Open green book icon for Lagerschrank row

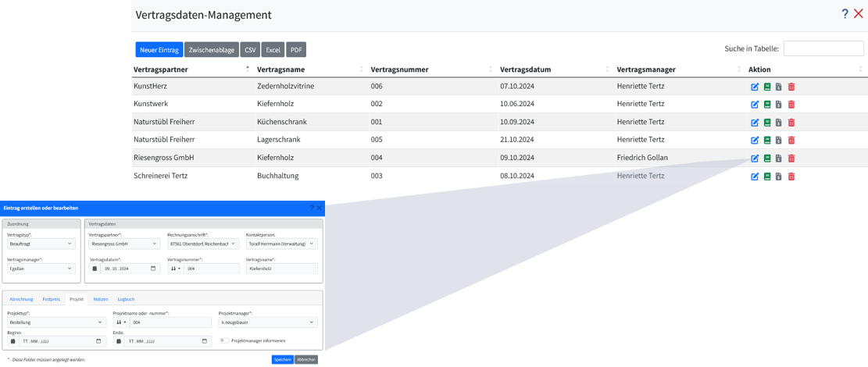tap(766, 141)
